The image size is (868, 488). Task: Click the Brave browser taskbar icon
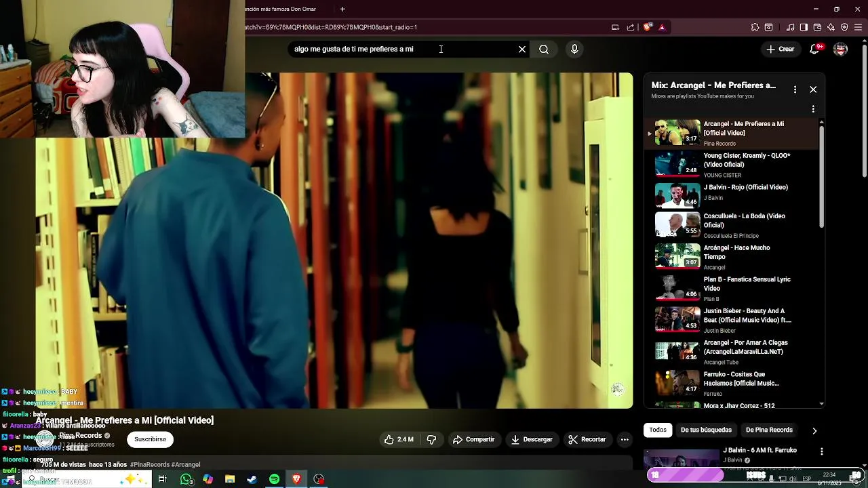click(296, 479)
